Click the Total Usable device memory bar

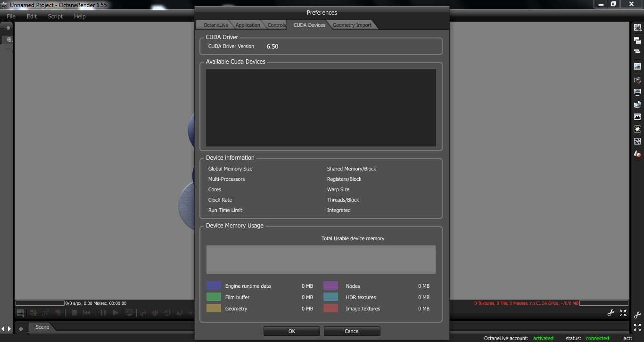pos(321,259)
